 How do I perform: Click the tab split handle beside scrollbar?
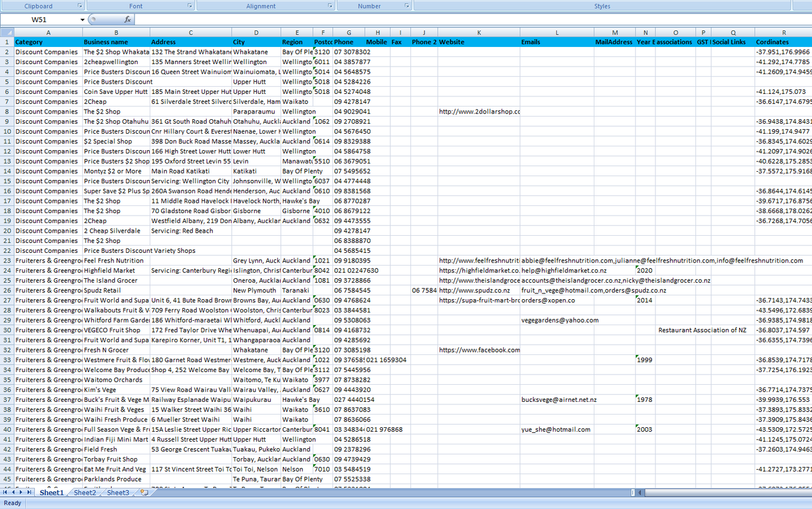[x=631, y=493]
